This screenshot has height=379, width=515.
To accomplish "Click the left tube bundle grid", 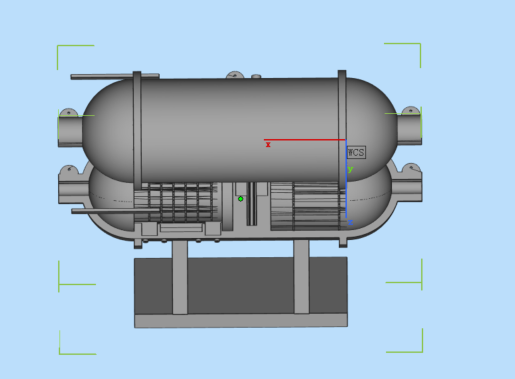I will coord(176,203).
